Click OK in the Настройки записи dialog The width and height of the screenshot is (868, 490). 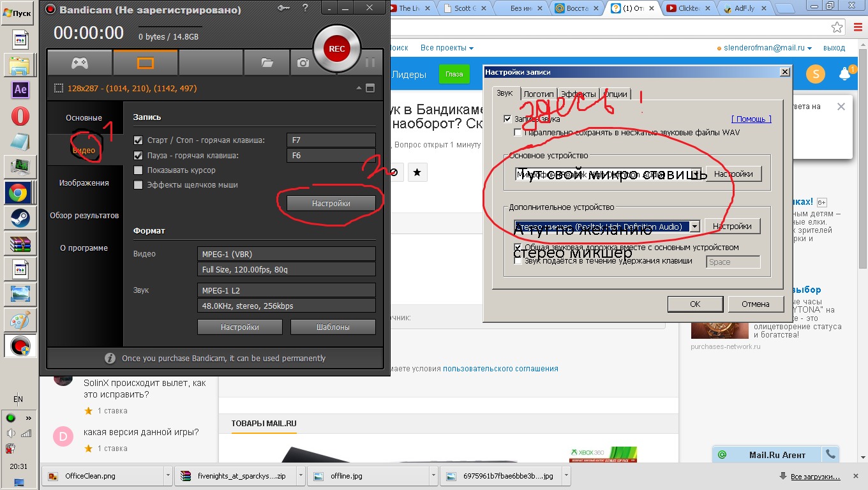click(696, 304)
